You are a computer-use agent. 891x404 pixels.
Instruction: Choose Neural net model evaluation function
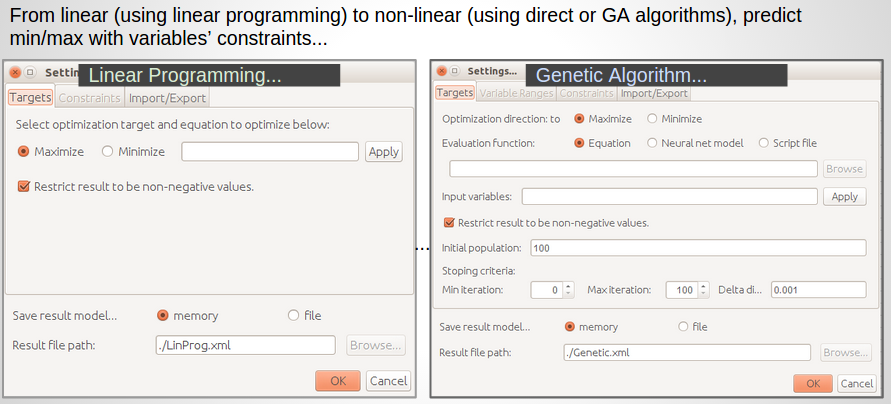[654, 143]
